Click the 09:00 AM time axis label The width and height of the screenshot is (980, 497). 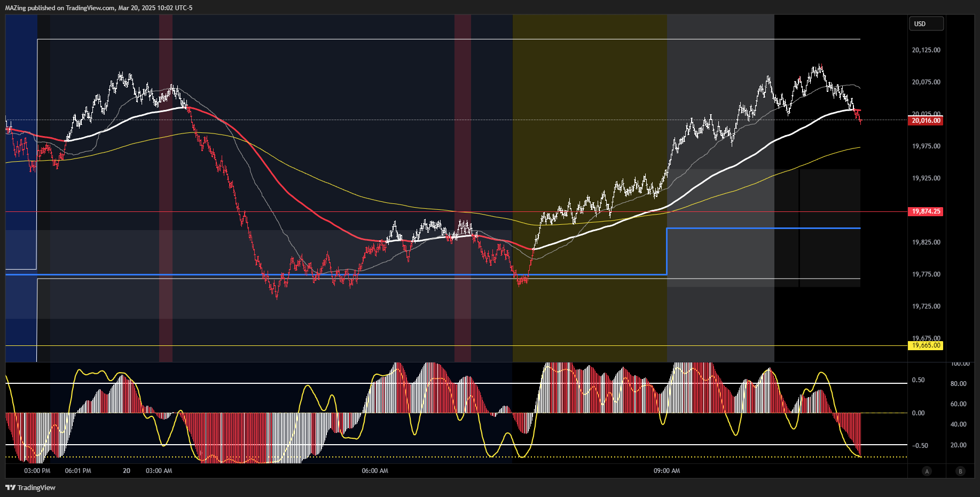667,471
